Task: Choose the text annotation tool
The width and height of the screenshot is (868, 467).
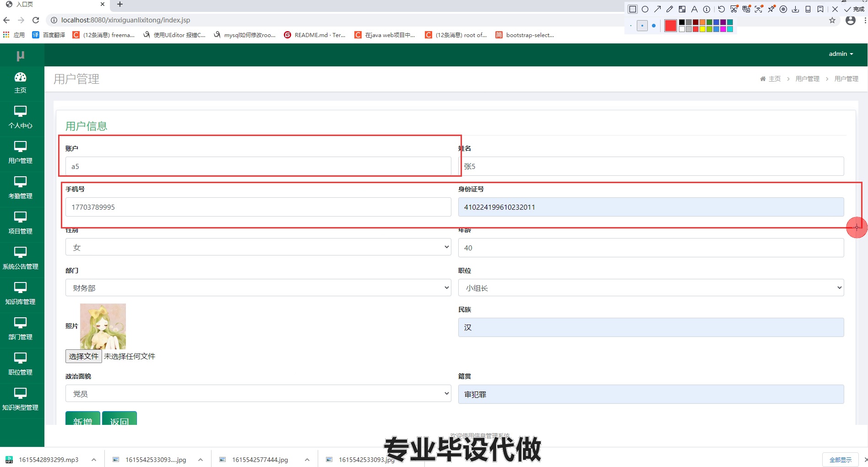Action: [694, 9]
